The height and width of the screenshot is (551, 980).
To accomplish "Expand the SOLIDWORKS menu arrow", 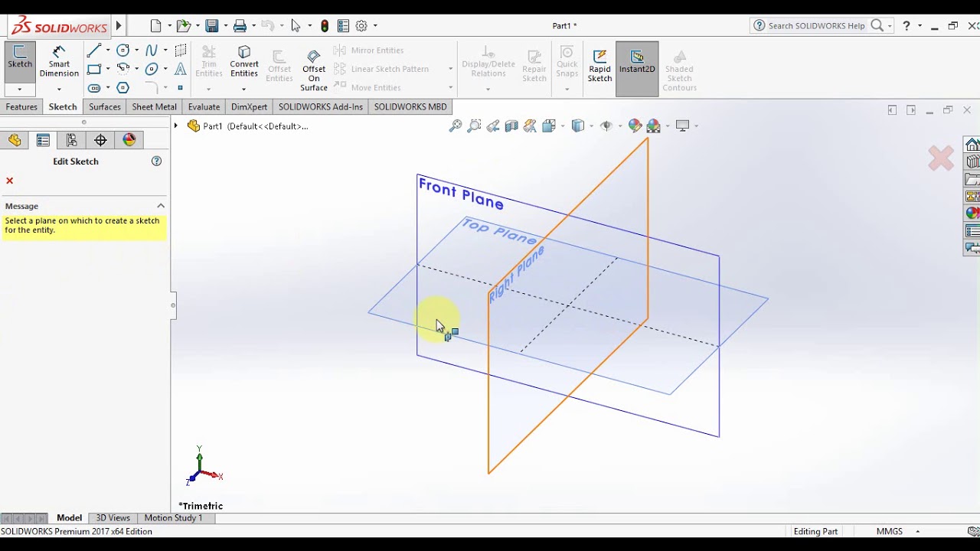I will pos(119,26).
